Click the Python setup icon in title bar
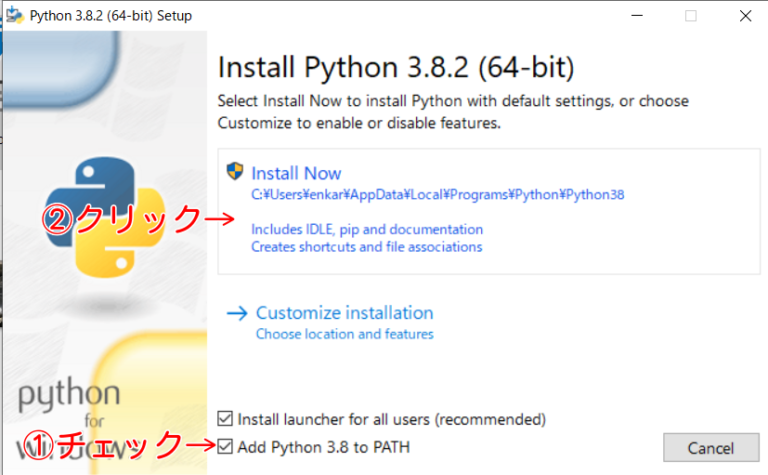768x475 pixels. (14, 16)
